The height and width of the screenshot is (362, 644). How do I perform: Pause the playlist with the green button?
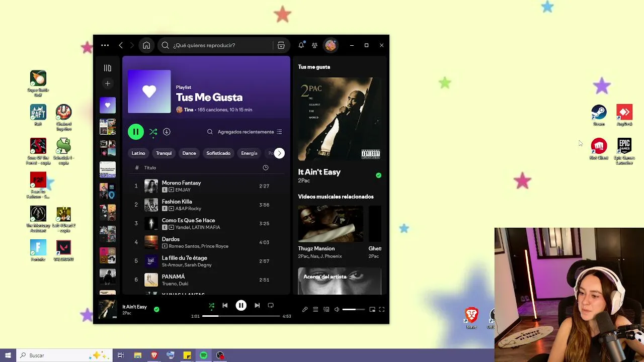pos(135,132)
